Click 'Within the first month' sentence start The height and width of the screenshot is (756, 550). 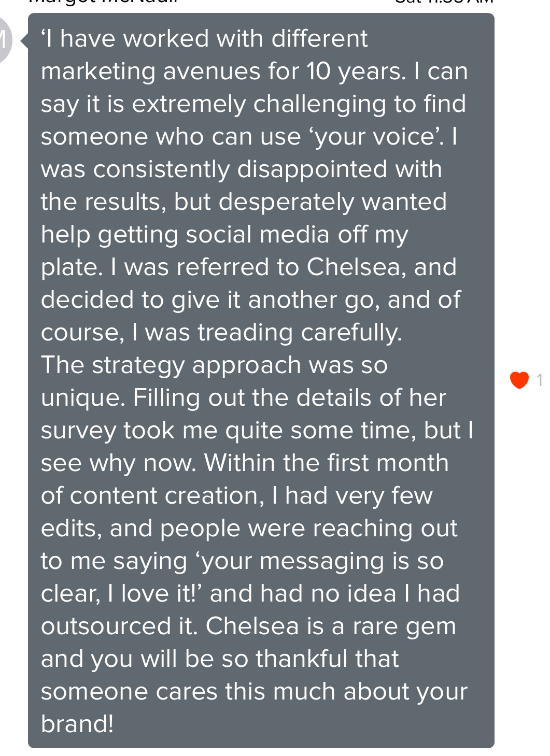(326, 463)
